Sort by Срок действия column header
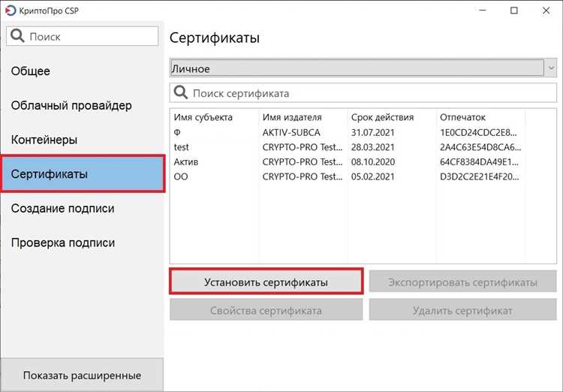 pos(382,117)
